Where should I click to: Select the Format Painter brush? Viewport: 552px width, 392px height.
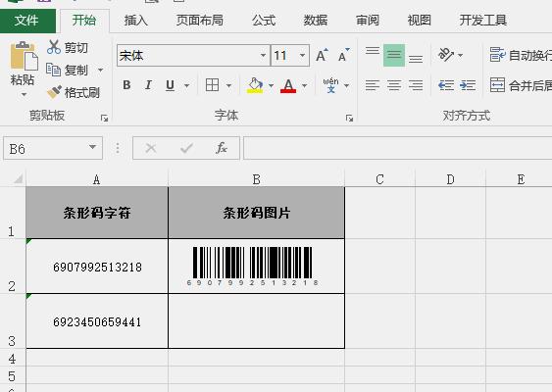[x=54, y=92]
